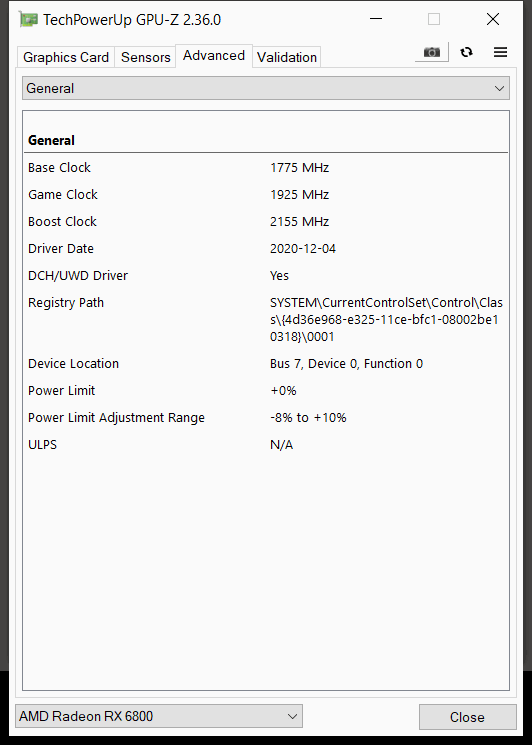The height and width of the screenshot is (745, 532).
Task: Click the Power Limit Adjustment Range row
Action: (266, 418)
